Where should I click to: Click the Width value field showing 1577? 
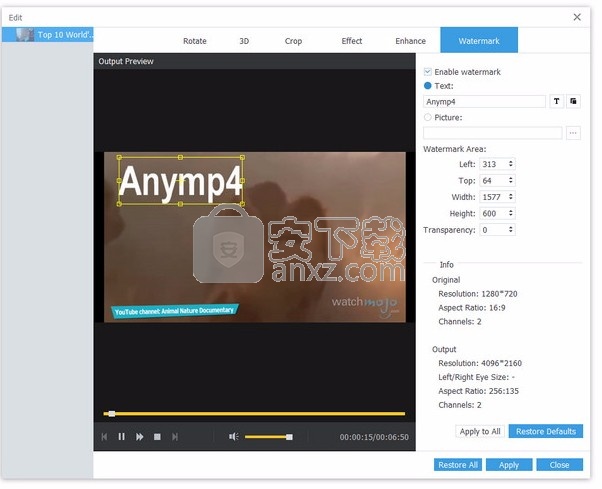pyautogui.click(x=493, y=197)
